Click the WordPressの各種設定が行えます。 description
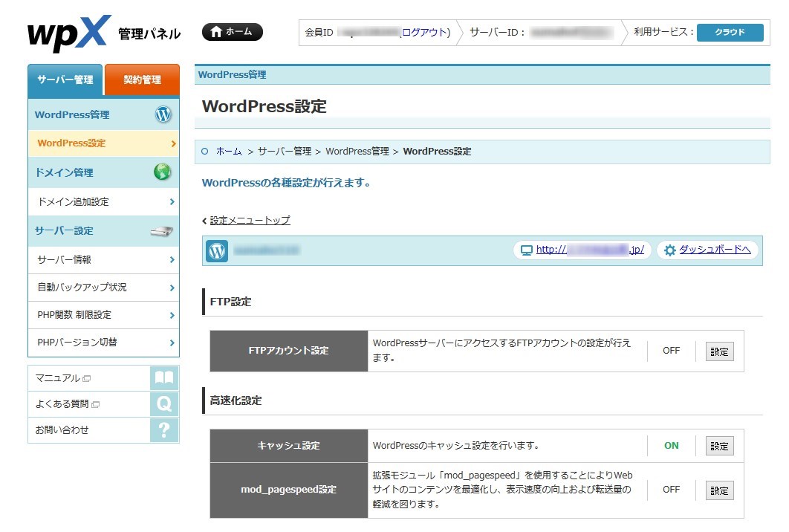The height and width of the screenshot is (532, 789). [286, 183]
